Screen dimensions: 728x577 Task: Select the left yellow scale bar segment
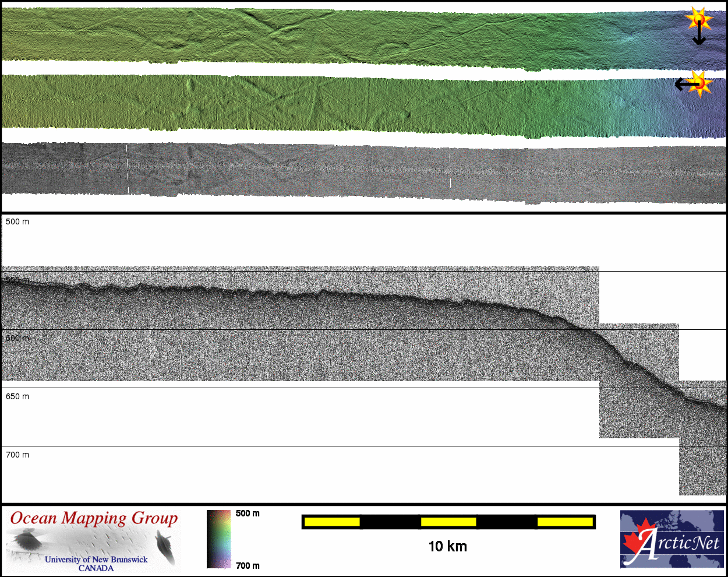(332, 522)
